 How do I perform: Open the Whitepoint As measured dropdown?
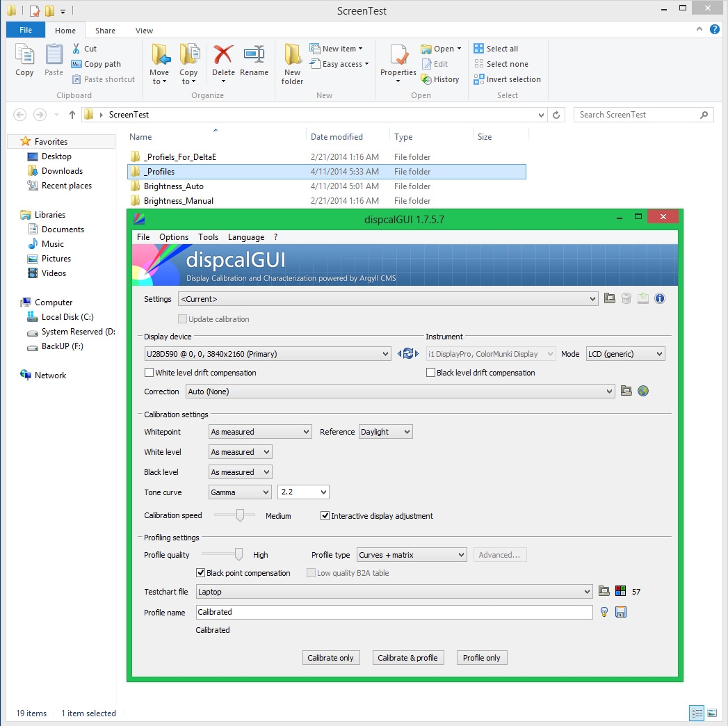[260, 431]
